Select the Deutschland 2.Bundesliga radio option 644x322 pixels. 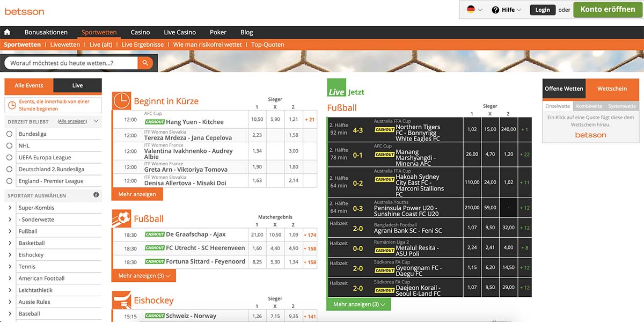9,170
